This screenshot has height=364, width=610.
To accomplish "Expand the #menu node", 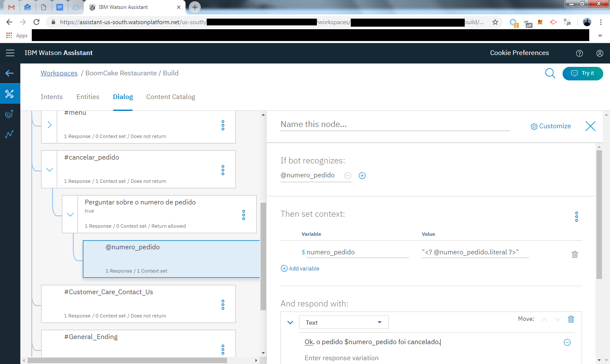I will [x=49, y=125].
